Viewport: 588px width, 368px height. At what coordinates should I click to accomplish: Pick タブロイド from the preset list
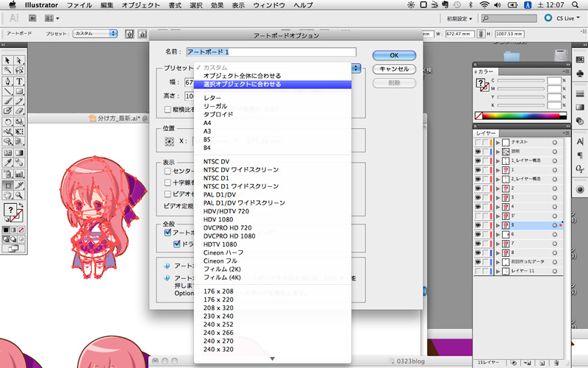[273, 115]
